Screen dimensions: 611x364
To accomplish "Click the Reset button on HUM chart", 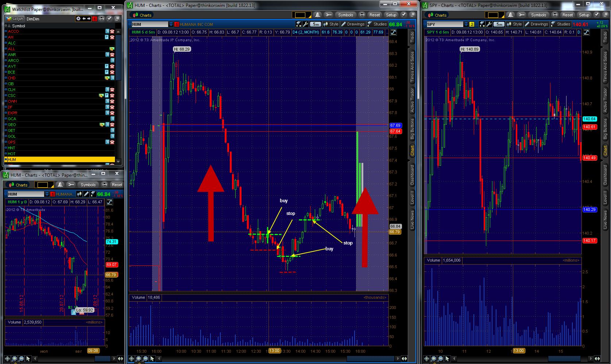I will pyautogui.click(x=375, y=15).
